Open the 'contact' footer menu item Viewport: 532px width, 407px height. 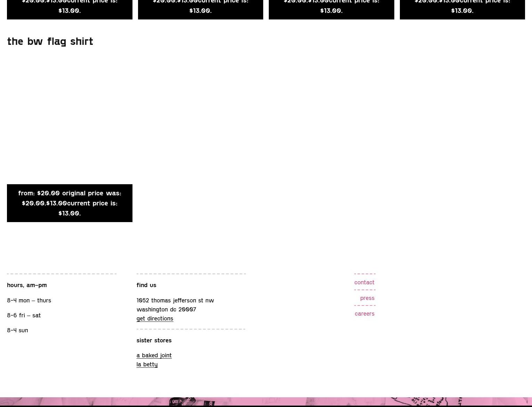coord(364,282)
